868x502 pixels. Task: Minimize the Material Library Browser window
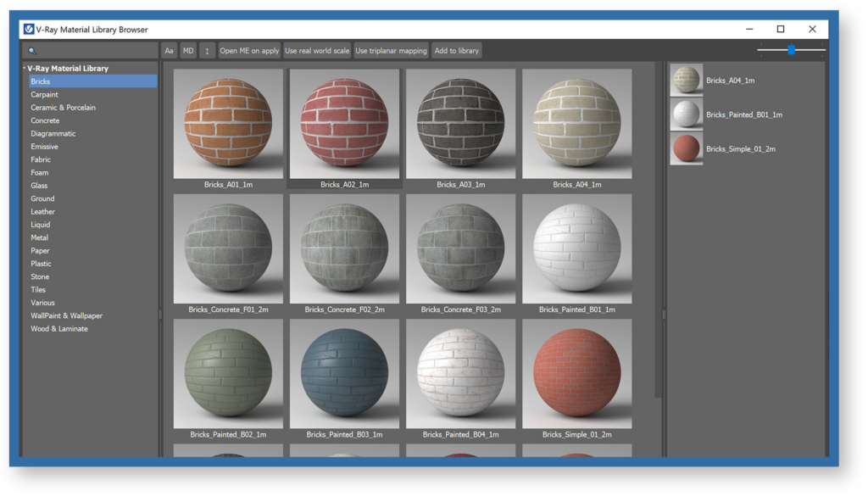pyautogui.click(x=749, y=29)
